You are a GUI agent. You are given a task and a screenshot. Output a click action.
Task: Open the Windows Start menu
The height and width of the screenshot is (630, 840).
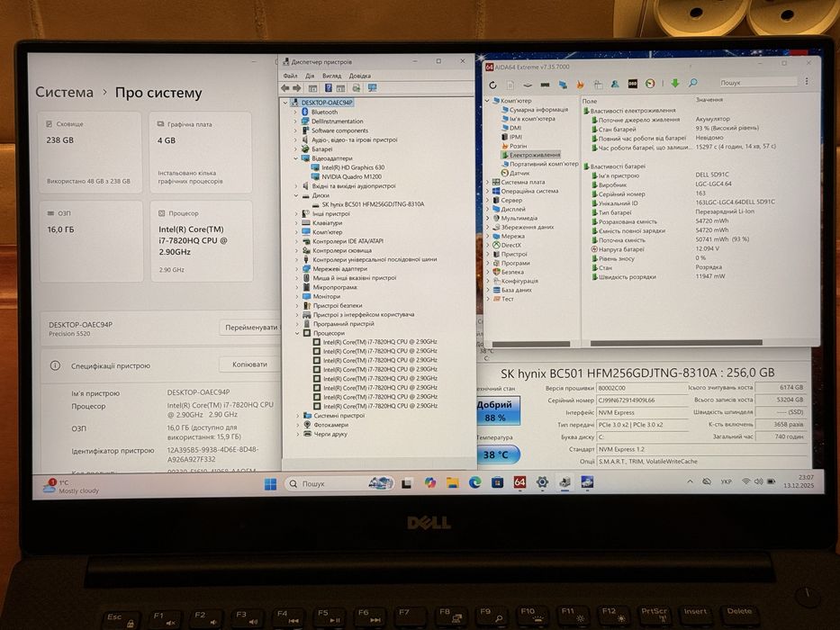270,484
